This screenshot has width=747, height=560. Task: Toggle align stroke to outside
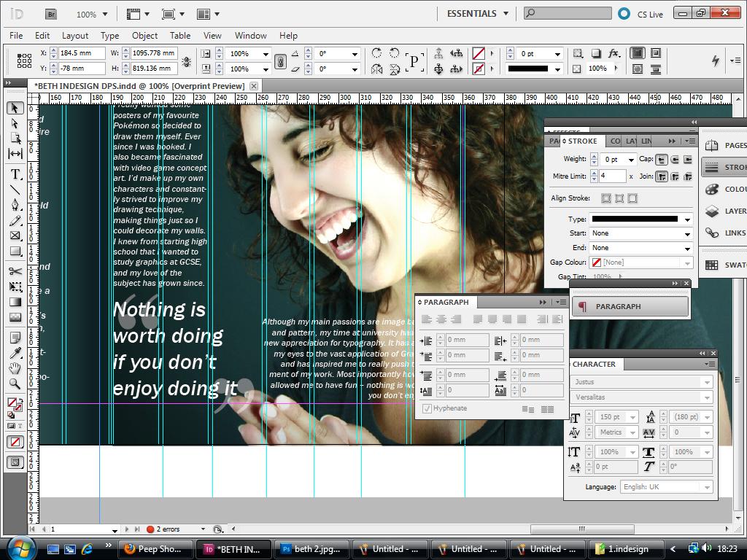click(x=633, y=198)
